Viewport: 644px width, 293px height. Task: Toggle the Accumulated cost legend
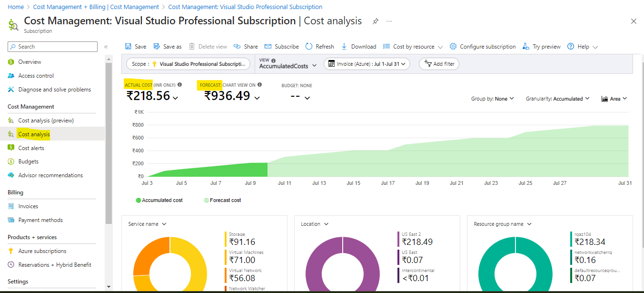(x=159, y=200)
